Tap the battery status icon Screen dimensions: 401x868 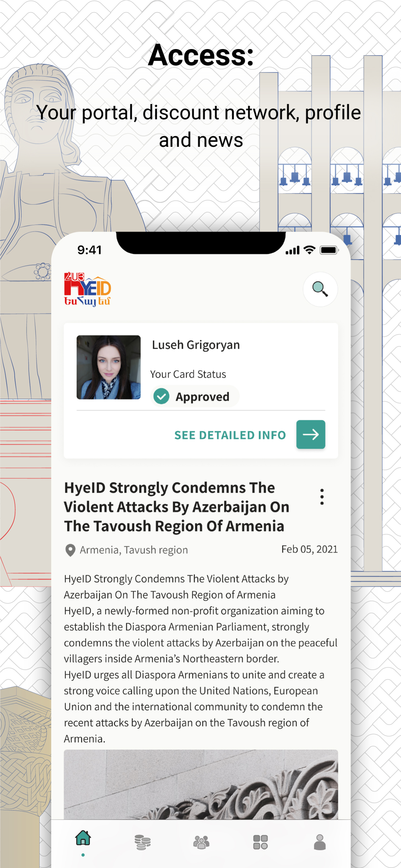click(x=329, y=250)
